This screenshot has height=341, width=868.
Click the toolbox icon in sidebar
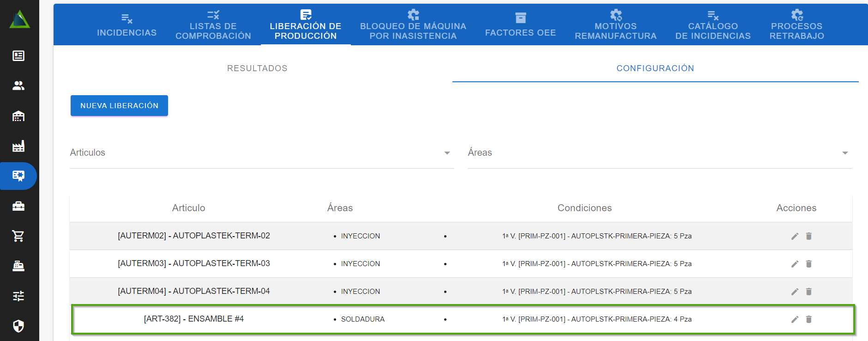click(18, 206)
